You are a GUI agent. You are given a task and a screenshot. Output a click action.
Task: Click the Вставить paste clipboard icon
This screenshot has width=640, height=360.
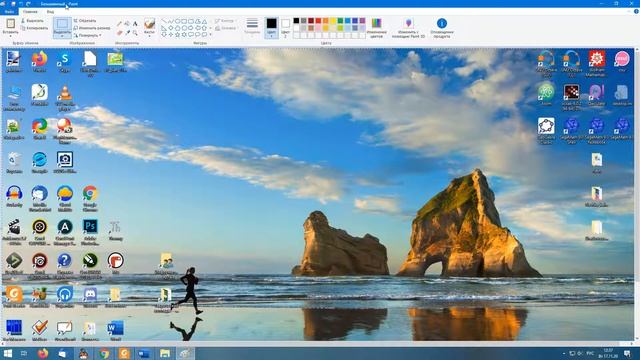coord(10,23)
